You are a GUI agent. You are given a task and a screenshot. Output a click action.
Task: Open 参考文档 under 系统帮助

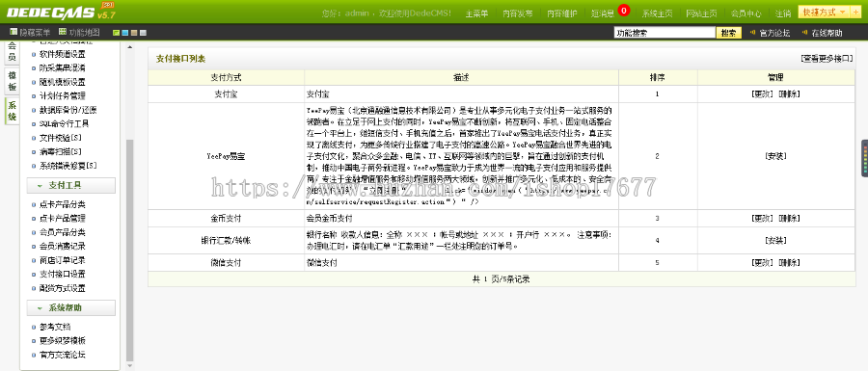(x=55, y=327)
